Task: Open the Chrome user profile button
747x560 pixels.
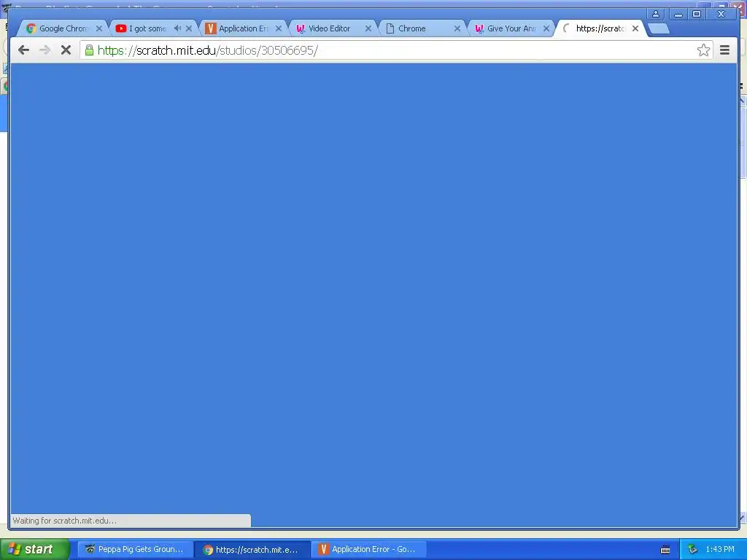Action: pyautogui.click(x=656, y=14)
